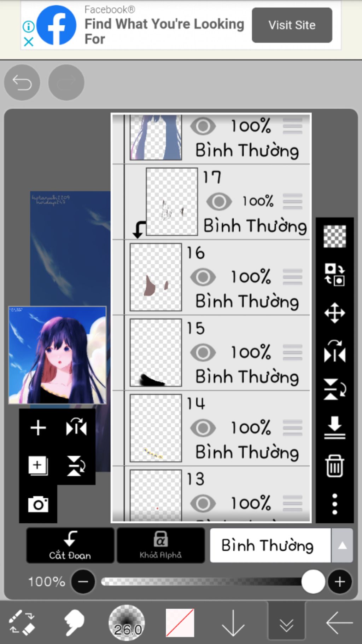Tap opacity 100% readout at bottom
Image resolution: width=362 pixels, height=644 pixels.
click(x=47, y=581)
